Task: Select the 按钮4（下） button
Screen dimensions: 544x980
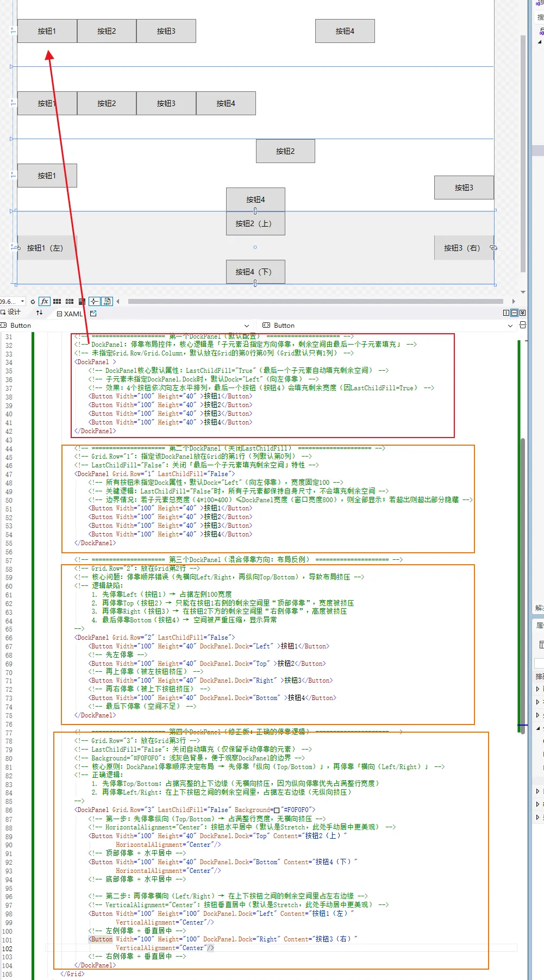Action: pyautogui.click(x=255, y=272)
